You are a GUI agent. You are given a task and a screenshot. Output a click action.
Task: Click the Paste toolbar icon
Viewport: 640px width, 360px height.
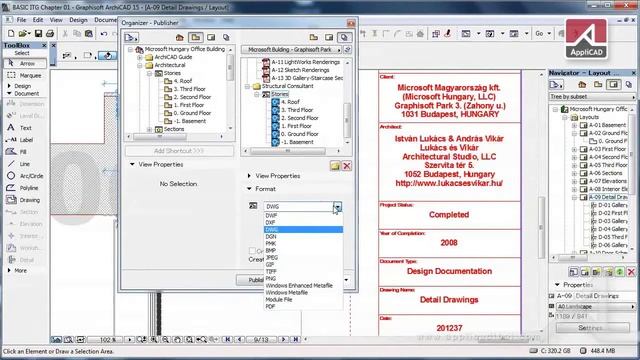[x=89, y=33]
